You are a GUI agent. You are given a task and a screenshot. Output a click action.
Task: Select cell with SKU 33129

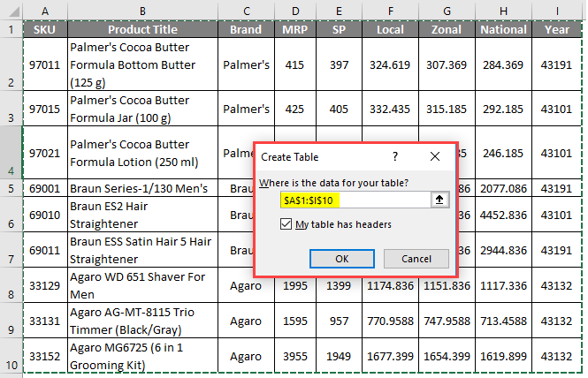(45, 285)
